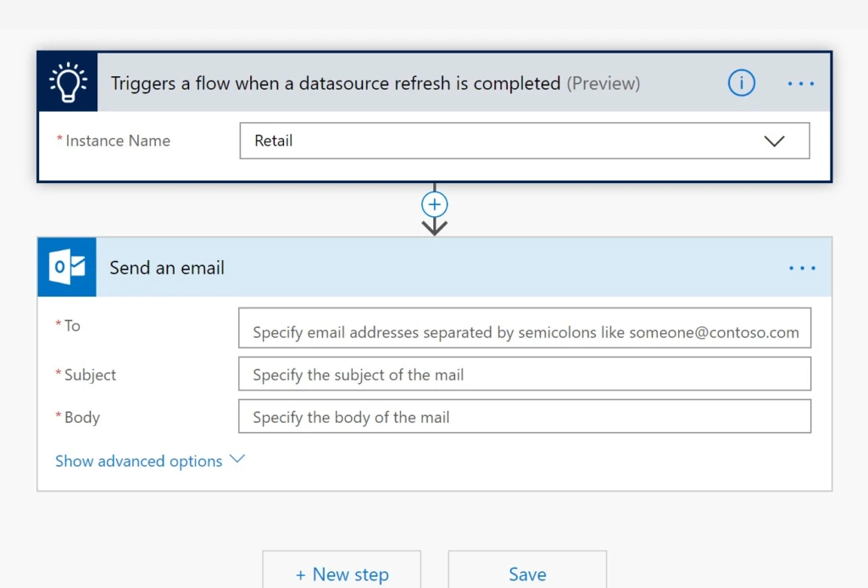Select the Send an email card header

[166, 267]
